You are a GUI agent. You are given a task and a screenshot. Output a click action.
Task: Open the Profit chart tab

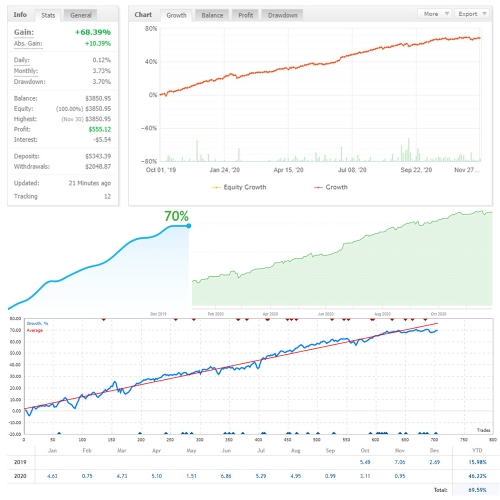pyautogui.click(x=246, y=15)
